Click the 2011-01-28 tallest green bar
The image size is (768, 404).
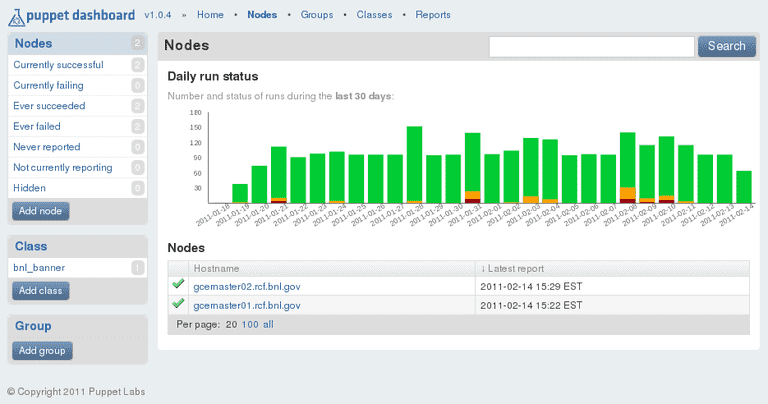coord(414,164)
